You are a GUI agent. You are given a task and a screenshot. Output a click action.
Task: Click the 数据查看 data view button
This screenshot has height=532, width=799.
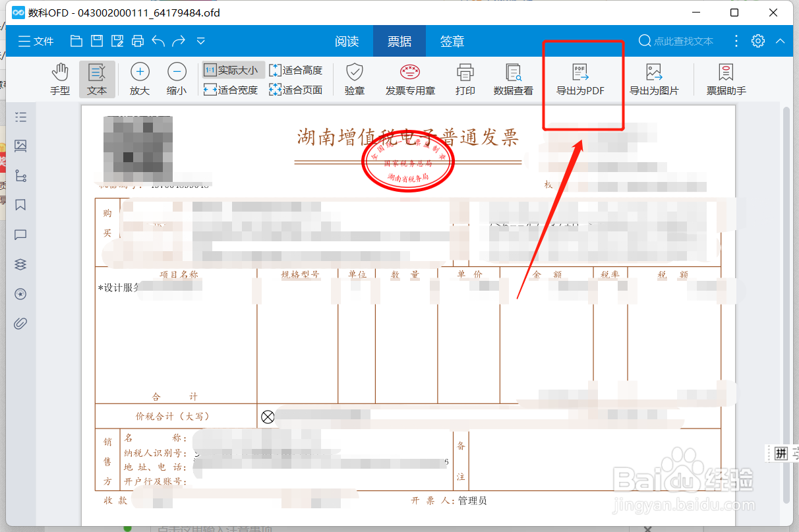(x=513, y=78)
